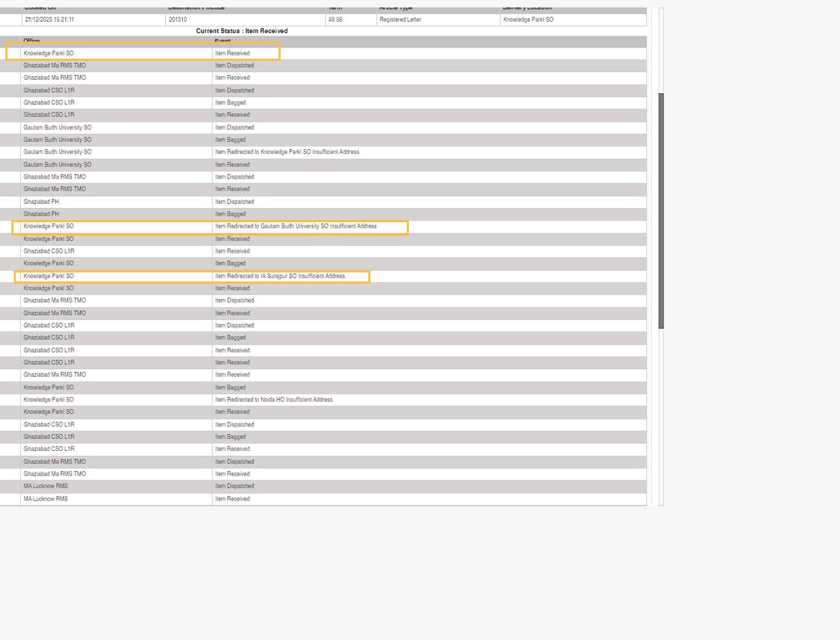Select the 'Current Status : Item Received' heading

coord(242,32)
